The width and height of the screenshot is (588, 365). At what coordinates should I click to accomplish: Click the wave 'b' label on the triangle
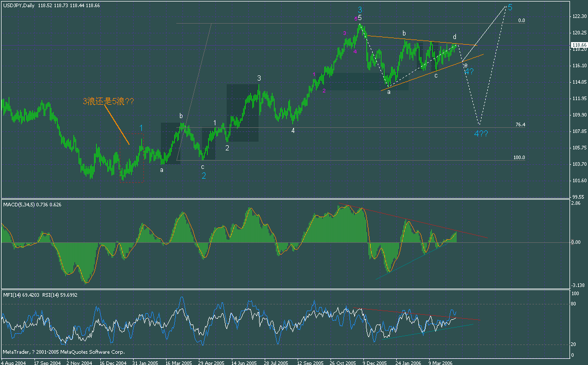pos(403,33)
